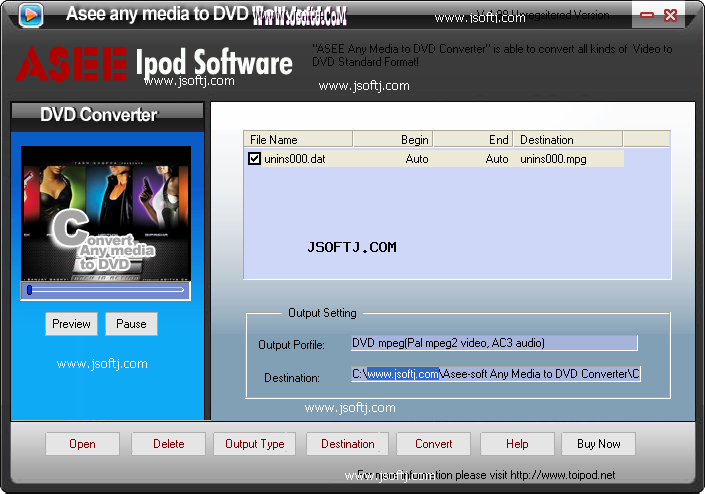Screen dimensions: 705x494
Task: Select the unins000.dat file name
Action: [x=294, y=159]
